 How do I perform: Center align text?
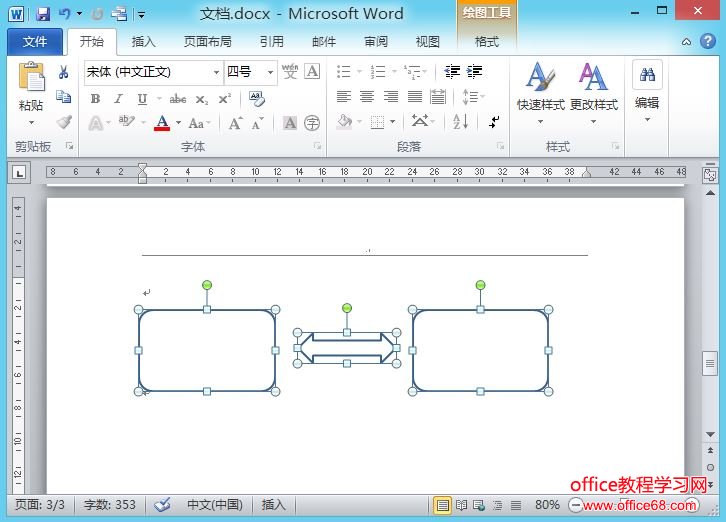coord(367,97)
